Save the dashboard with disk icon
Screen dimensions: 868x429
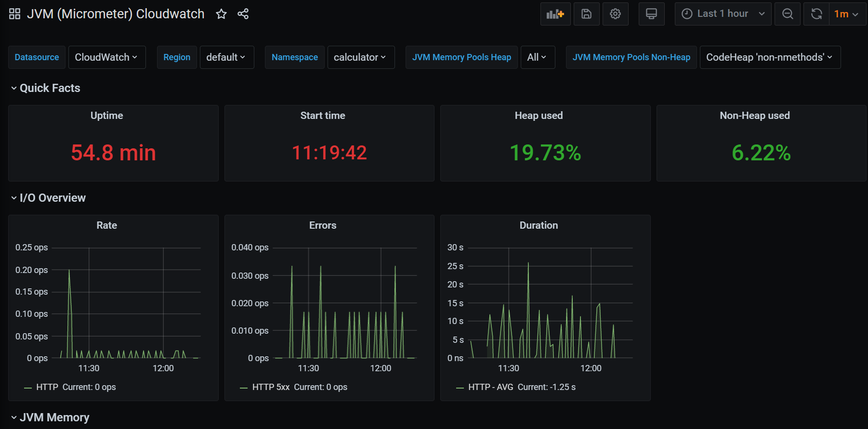click(586, 14)
